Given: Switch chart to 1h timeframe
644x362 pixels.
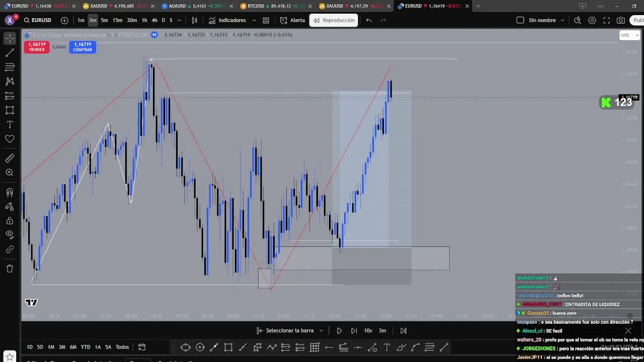Looking at the screenshot, I should 144,20.
